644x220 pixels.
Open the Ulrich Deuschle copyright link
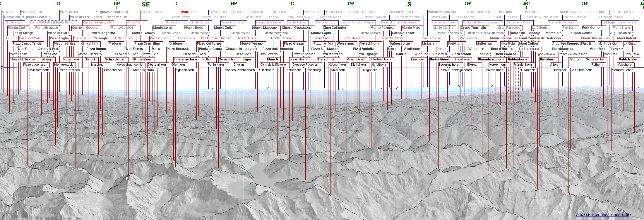(602, 215)
